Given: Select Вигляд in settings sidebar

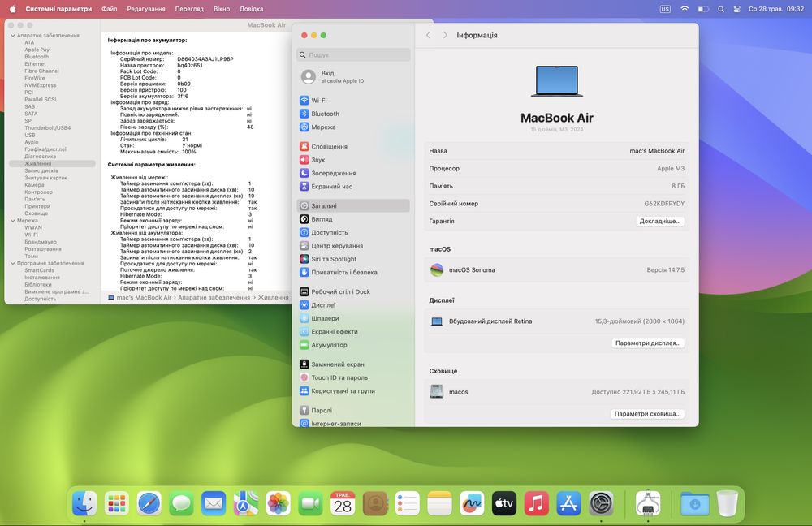Looking at the screenshot, I should pos(353,219).
